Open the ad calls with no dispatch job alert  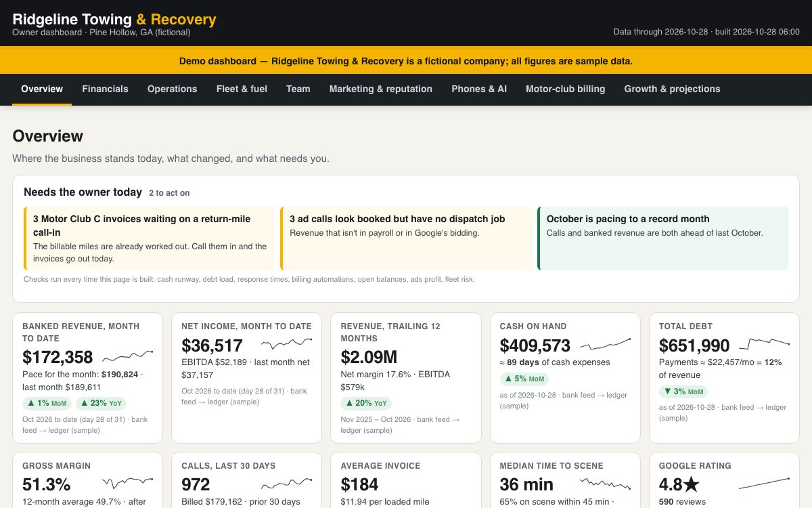click(x=407, y=238)
